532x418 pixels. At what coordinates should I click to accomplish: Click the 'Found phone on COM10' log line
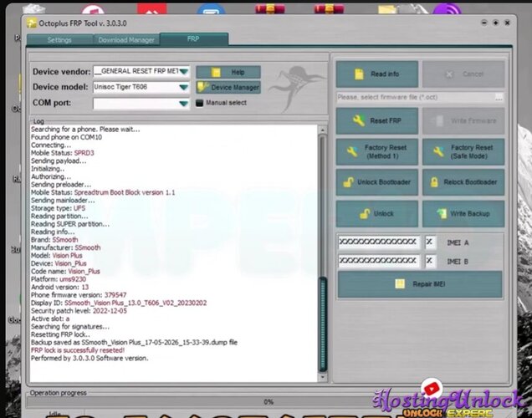click(x=66, y=137)
